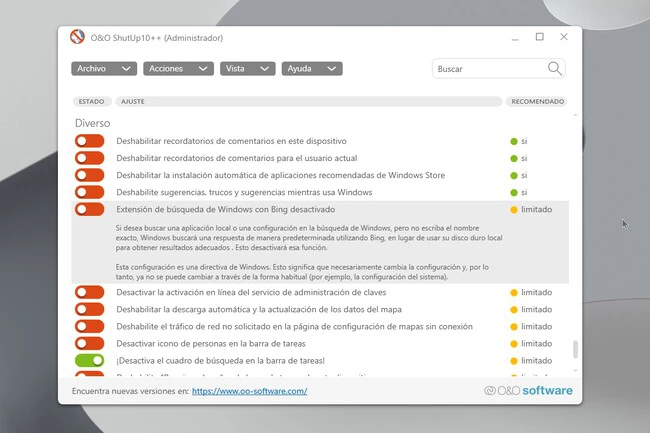Expand '¡Desactiva el cuadro de búsqueda' row text
The image size is (650, 433).
(x=221, y=360)
